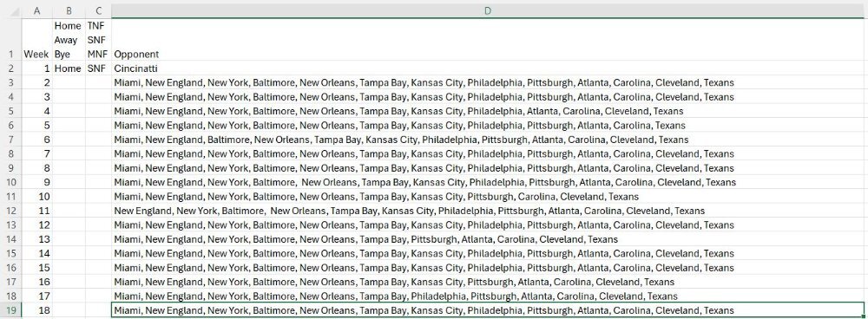
Task: Select column C header
Action: pyautogui.click(x=98, y=10)
